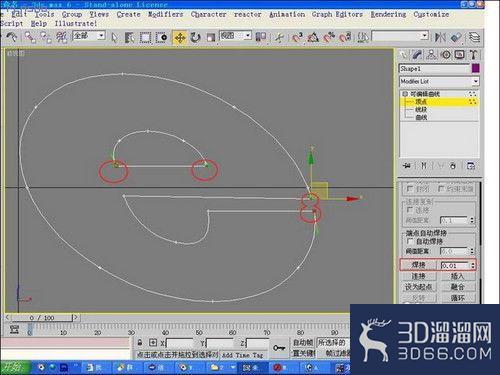This screenshot has width=500, height=375.
Task: Switch to the Display command panel tab
Action: pos(460,55)
